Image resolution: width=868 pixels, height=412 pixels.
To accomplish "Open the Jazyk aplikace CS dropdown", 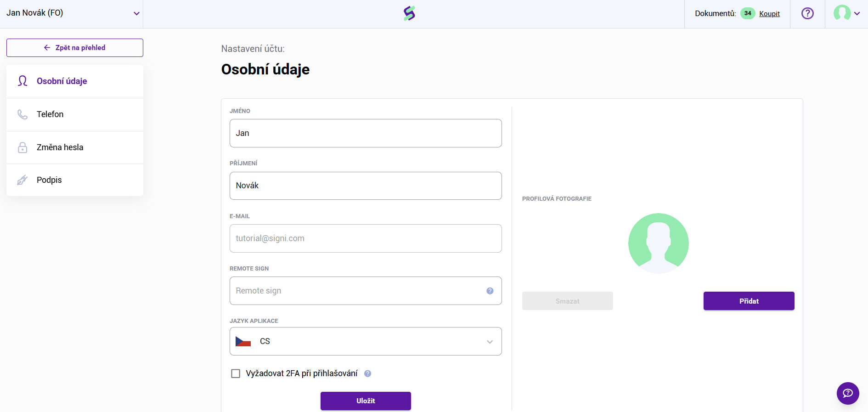I will tap(366, 341).
